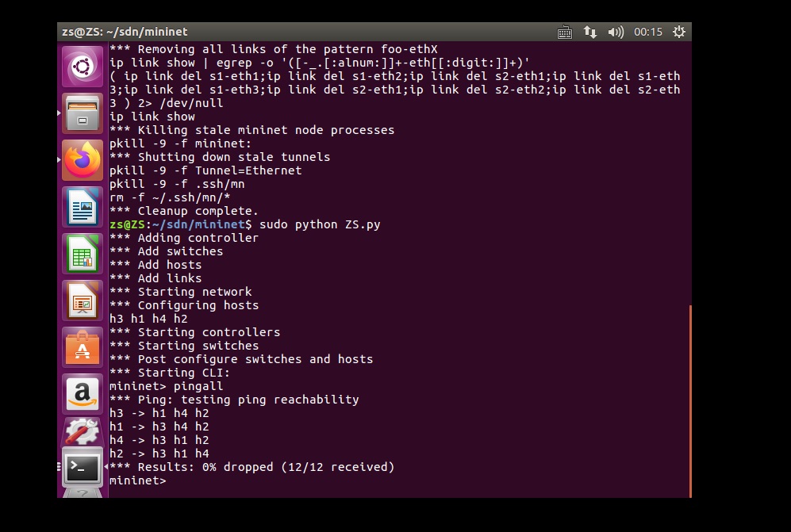791x532 pixels.
Task: Open Ubuntu Software Center
Action: (83, 347)
